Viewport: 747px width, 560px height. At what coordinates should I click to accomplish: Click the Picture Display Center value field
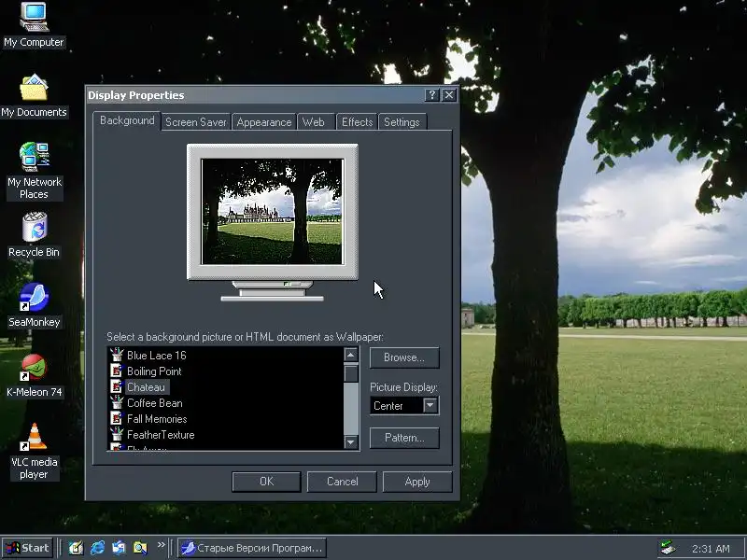tap(396, 406)
